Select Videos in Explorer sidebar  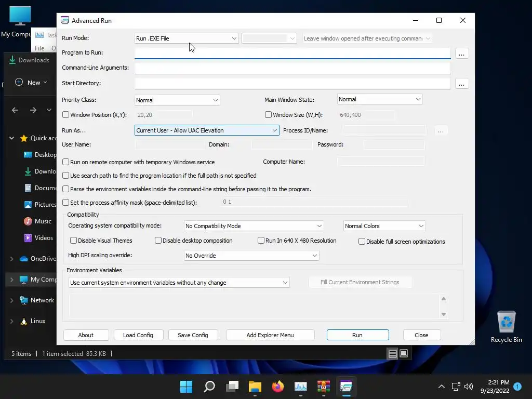(x=38, y=238)
